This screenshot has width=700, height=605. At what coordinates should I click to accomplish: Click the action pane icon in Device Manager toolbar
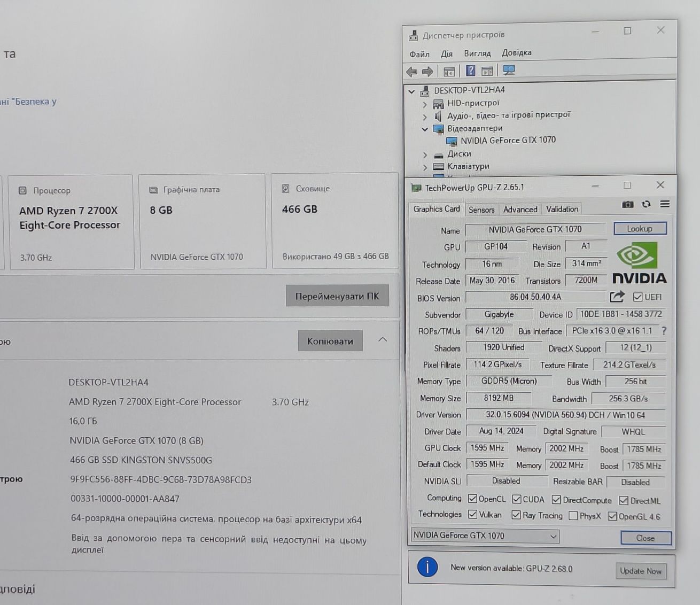(x=487, y=71)
